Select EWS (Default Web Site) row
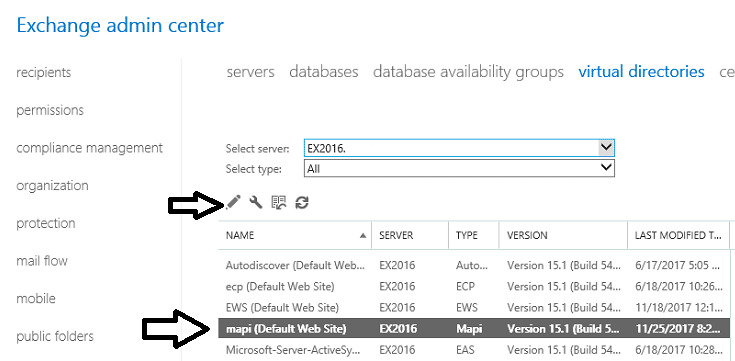Screen dimensions: 735x361 coord(474,308)
